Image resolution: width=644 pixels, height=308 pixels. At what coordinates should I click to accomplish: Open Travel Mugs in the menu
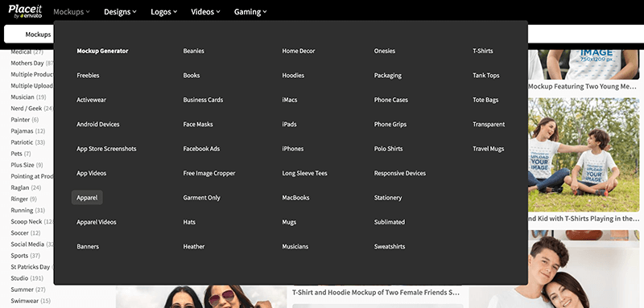[489, 149]
